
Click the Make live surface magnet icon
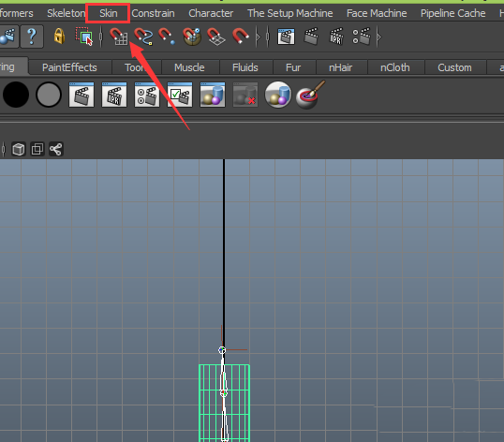241,37
